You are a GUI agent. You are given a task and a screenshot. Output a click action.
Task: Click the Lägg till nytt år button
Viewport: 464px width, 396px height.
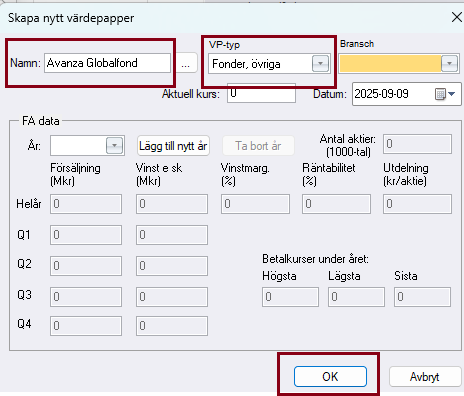pos(173,146)
